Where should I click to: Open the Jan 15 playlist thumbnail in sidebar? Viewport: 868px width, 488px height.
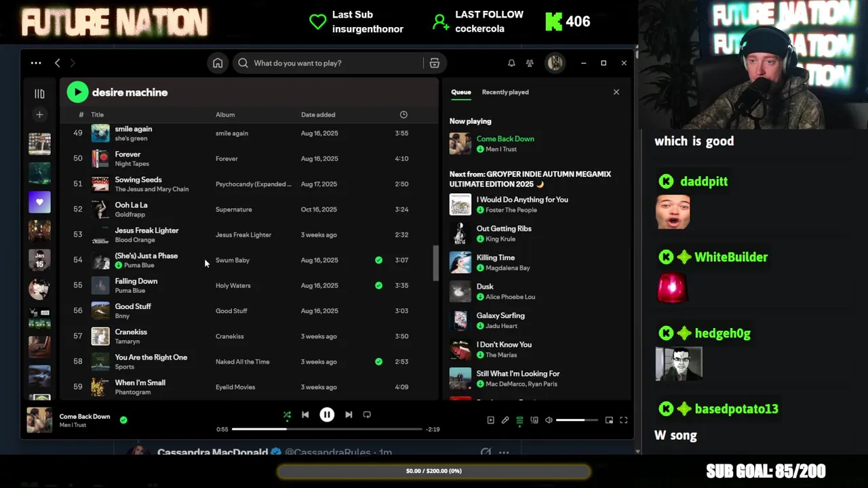[x=39, y=260]
